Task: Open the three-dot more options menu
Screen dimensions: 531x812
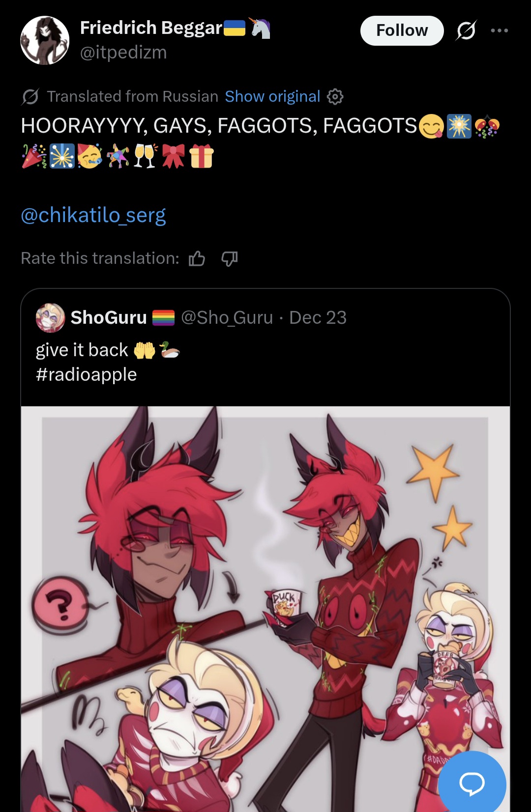Action: coord(500,30)
